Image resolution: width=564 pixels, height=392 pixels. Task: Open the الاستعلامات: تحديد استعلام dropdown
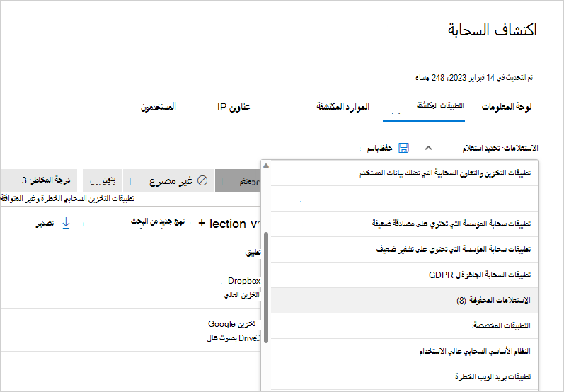tap(500, 148)
